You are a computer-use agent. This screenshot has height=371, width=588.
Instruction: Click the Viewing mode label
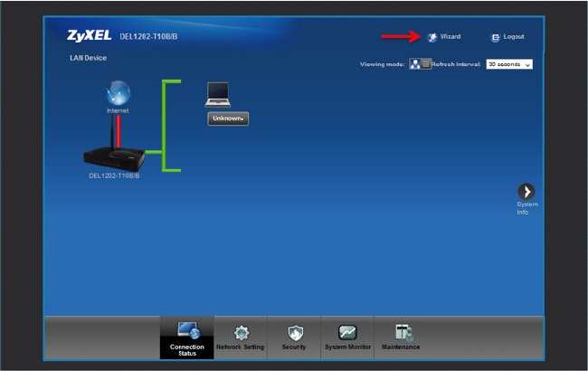(x=383, y=64)
